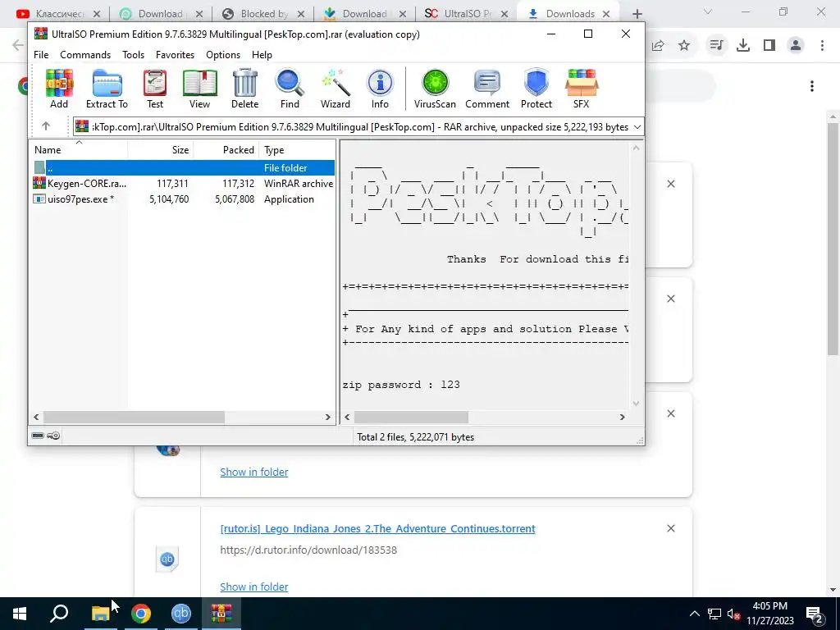840x630 pixels.
Task: Open Downloads page more actions menu
Action: (x=812, y=86)
